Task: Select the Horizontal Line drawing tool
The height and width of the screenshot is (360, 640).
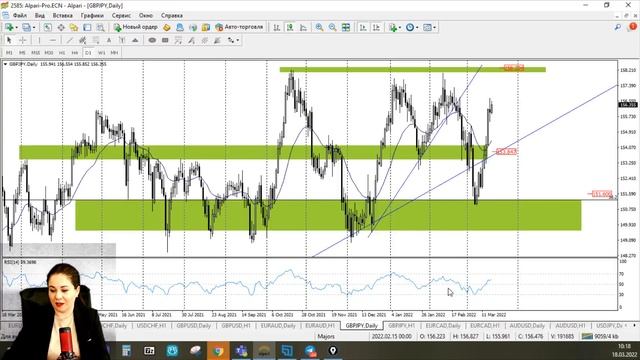Action: [x=53, y=40]
